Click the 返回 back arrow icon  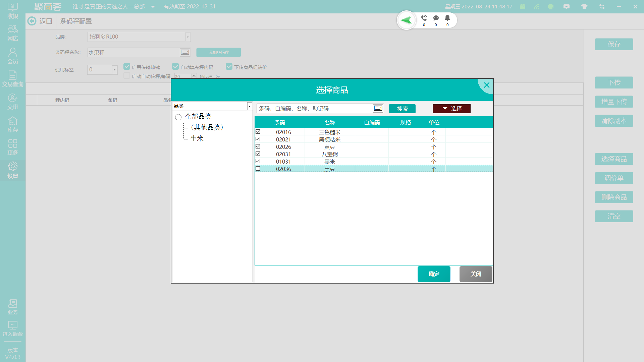click(x=32, y=21)
